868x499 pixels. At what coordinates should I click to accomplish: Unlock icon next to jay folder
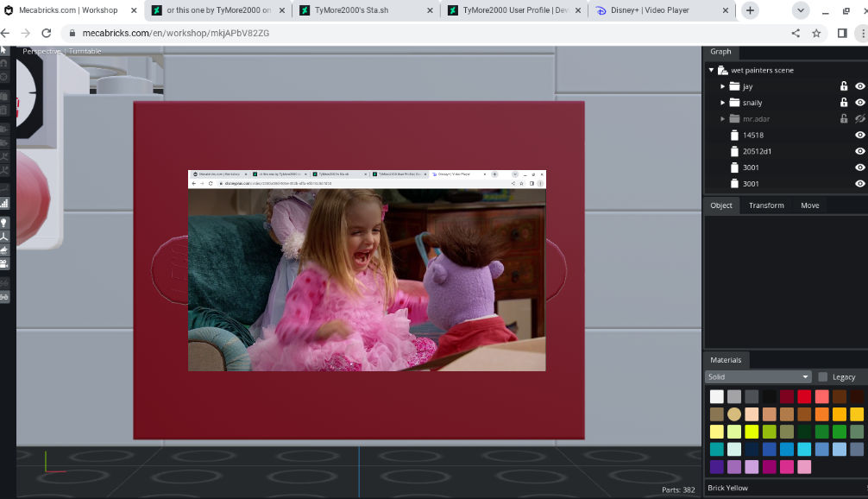(844, 85)
